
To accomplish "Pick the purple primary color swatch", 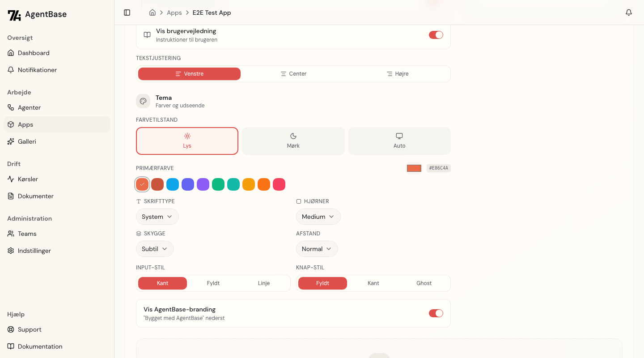I will pos(203,184).
